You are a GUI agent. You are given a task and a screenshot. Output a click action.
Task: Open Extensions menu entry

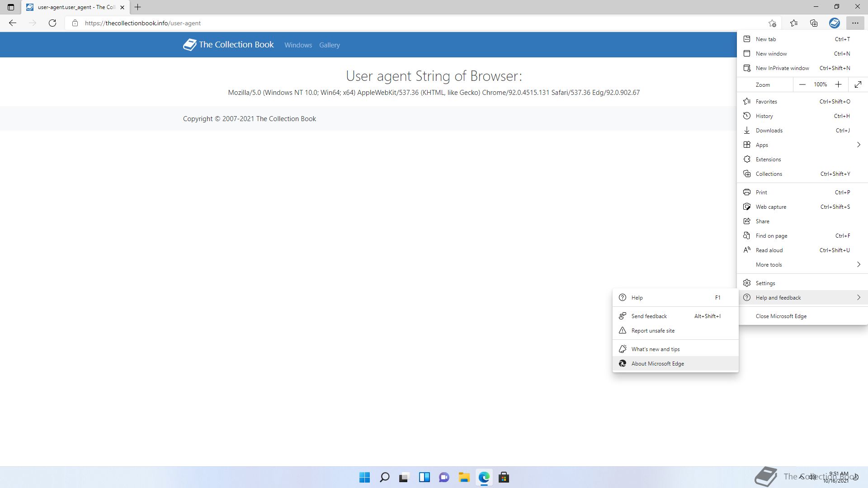(802, 160)
